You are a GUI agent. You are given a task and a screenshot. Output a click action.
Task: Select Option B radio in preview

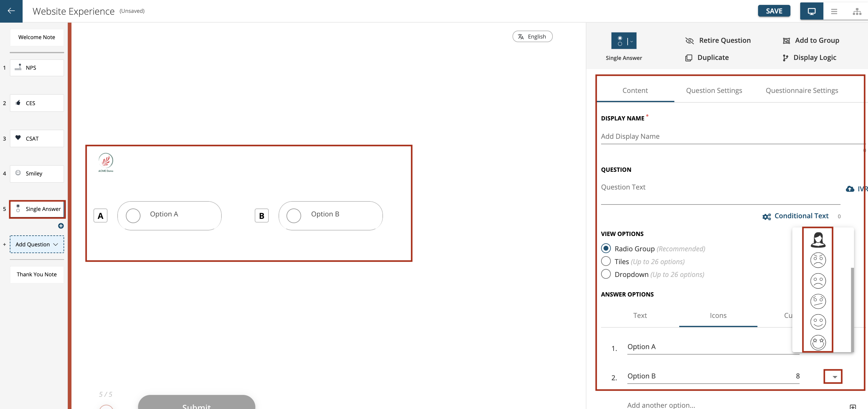click(294, 216)
